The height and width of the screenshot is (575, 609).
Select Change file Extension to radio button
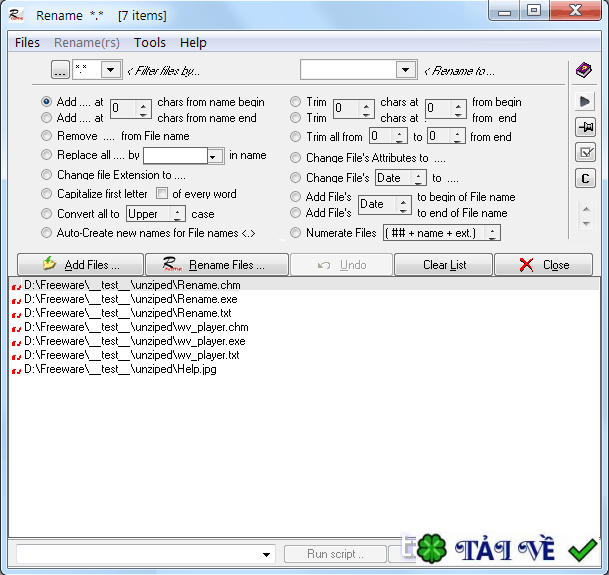coord(47,174)
